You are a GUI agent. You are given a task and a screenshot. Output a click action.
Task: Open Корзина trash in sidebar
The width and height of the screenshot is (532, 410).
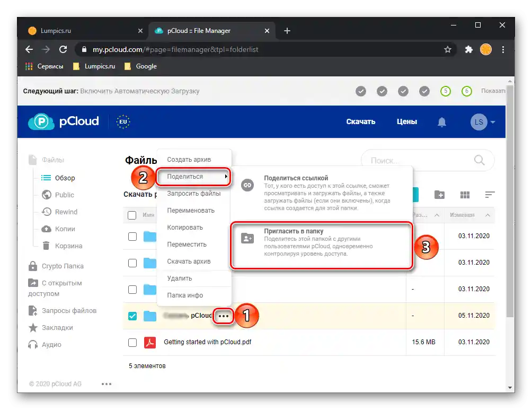coord(62,246)
